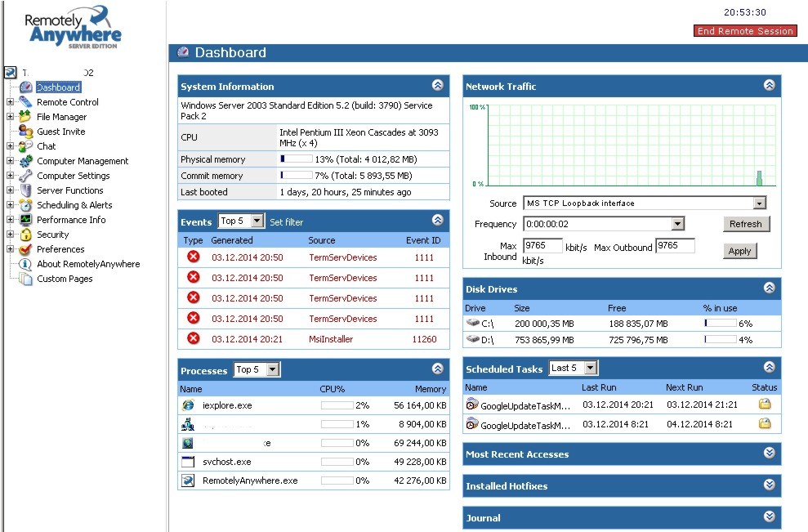Collapse the Processes panel
Screen dimensions: 808x532
point(437,369)
